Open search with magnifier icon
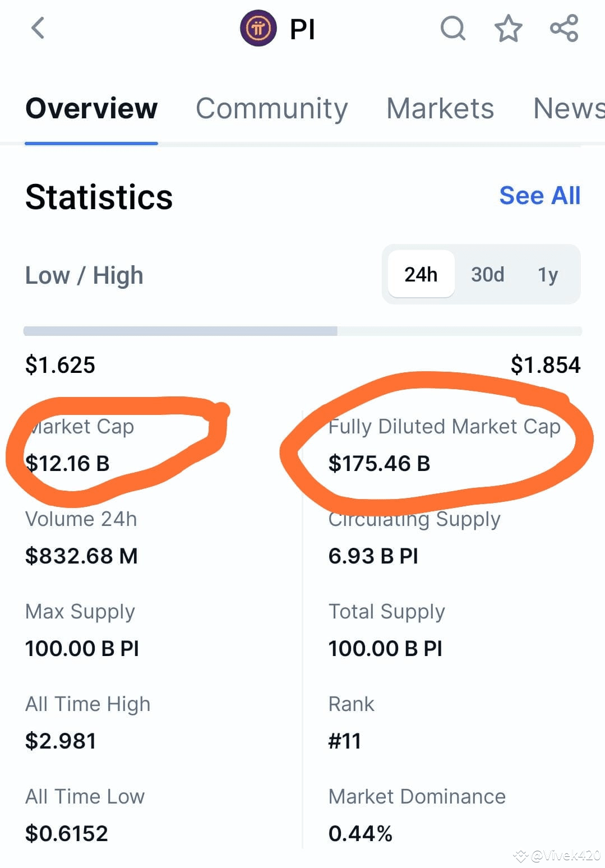Screen dimensions: 605x868 [x=453, y=28]
